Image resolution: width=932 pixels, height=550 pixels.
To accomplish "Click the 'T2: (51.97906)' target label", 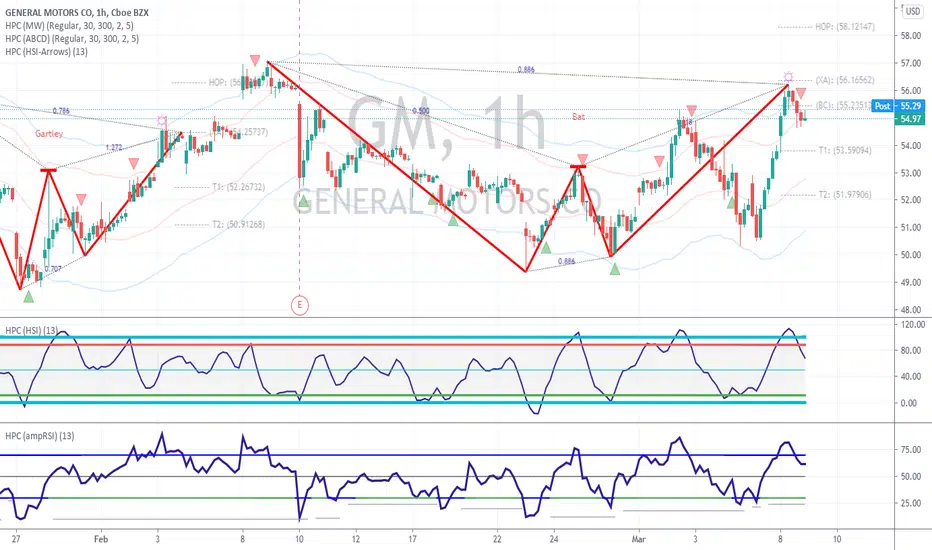I will point(845,194).
